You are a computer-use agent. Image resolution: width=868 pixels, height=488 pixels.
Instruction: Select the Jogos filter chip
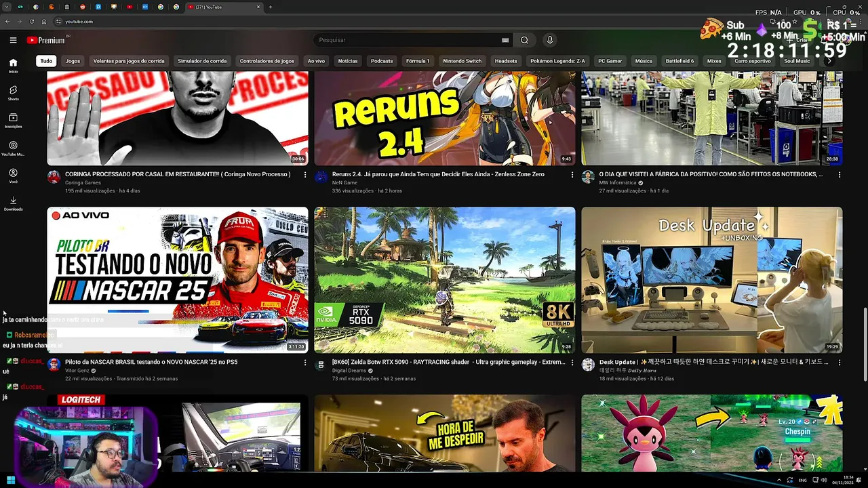click(73, 61)
